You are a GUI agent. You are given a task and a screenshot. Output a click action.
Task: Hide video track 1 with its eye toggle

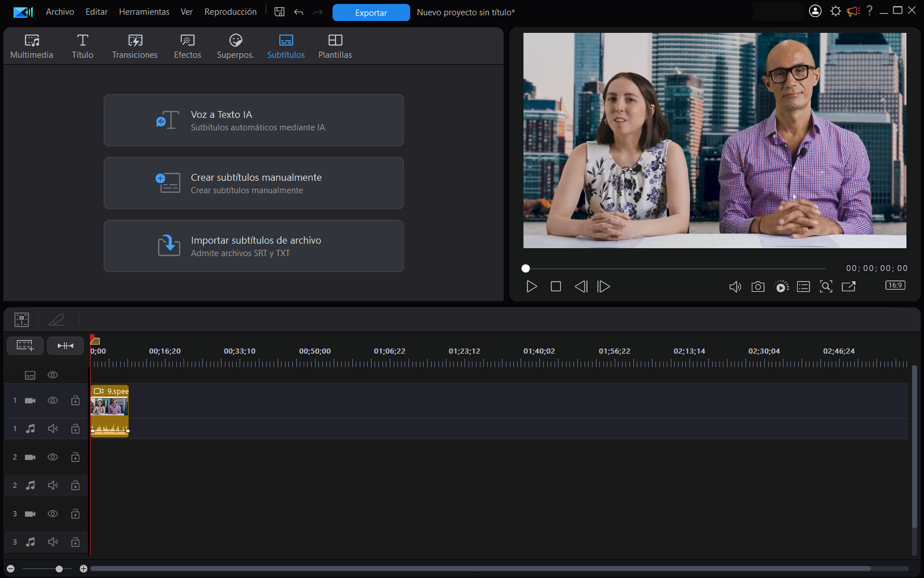point(53,400)
